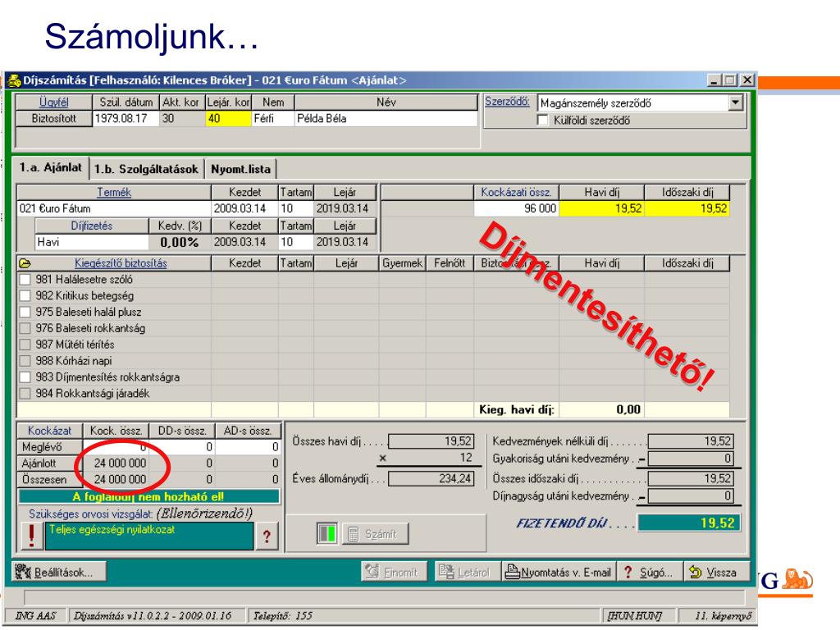Click the Nem field value Férfi
Image resolution: width=840 pixels, height=630 pixels.
coord(272,118)
